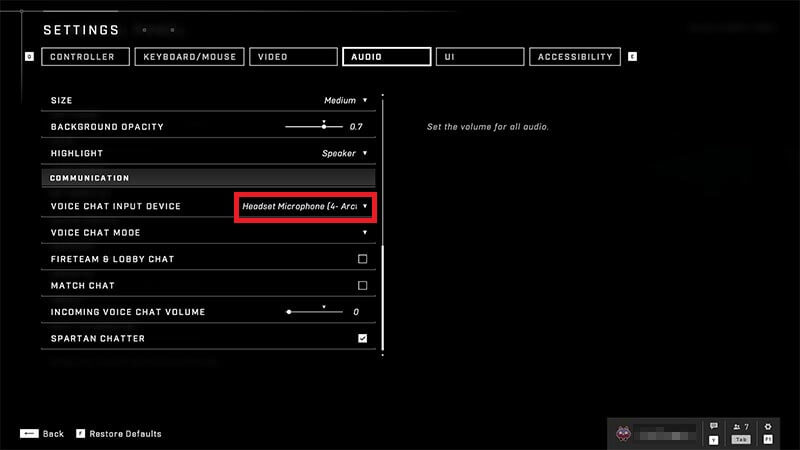Adjust Incoming Voice Chat Volume slider

(314, 312)
